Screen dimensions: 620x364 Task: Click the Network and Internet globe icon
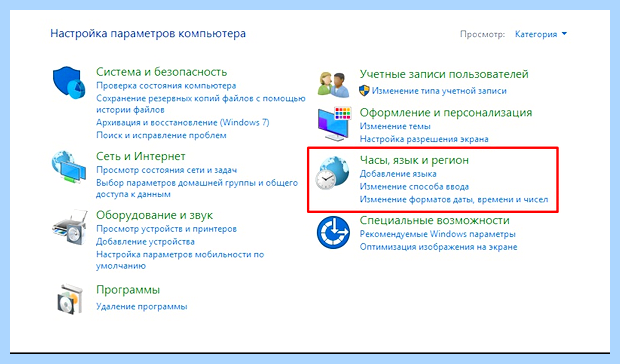coord(68,167)
